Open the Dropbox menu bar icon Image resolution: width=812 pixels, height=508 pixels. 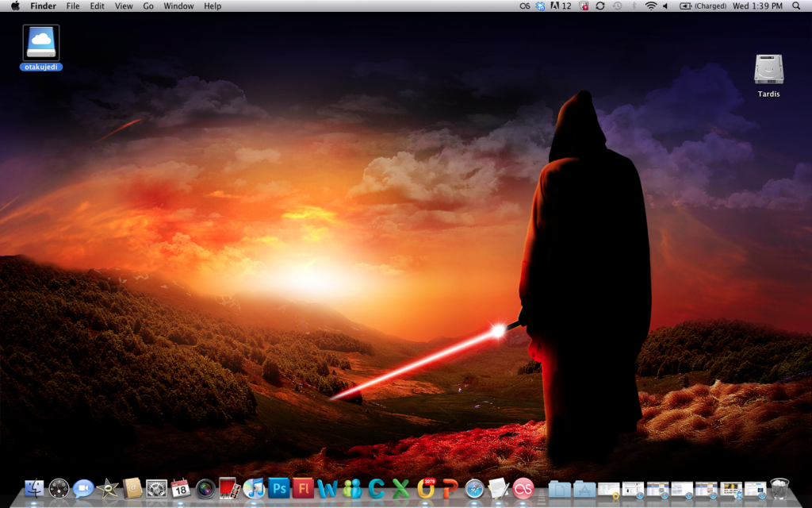(x=540, y=6)
